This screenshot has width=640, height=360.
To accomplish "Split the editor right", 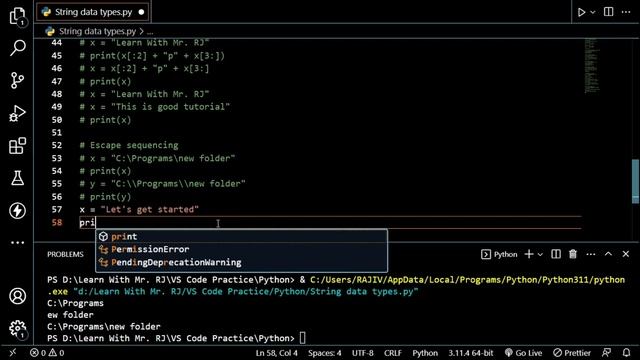I will (x=608, y=12).
